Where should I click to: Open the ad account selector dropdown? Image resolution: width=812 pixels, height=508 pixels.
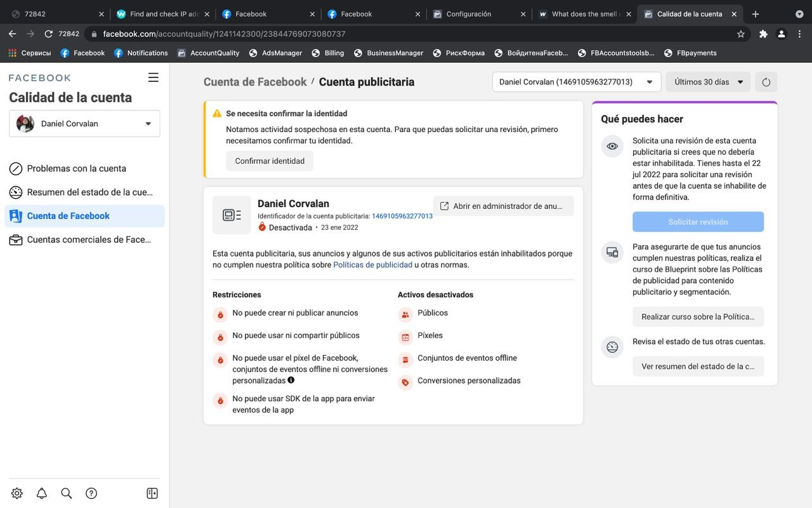click(577, 82)
